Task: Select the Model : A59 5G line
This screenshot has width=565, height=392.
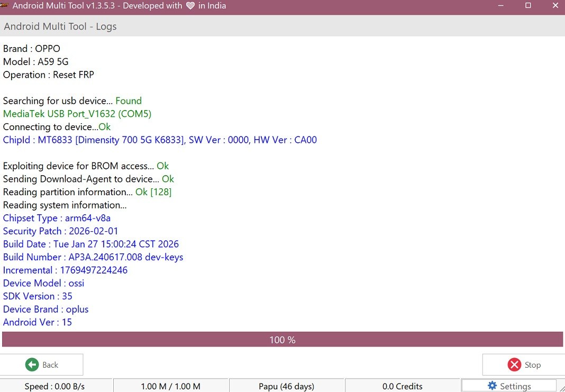Action: (36, 62)
